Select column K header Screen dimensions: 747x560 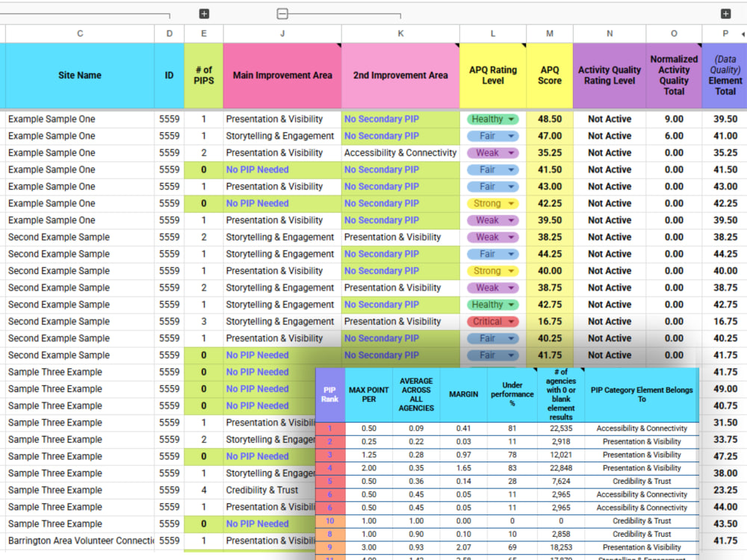[x=400, y=34]
